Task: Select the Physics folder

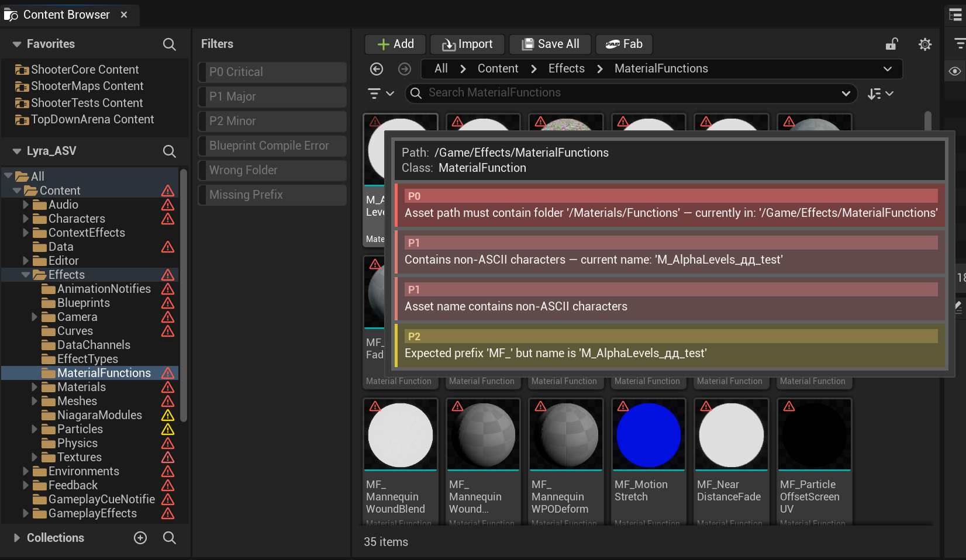Action: [x=77, y=443]
